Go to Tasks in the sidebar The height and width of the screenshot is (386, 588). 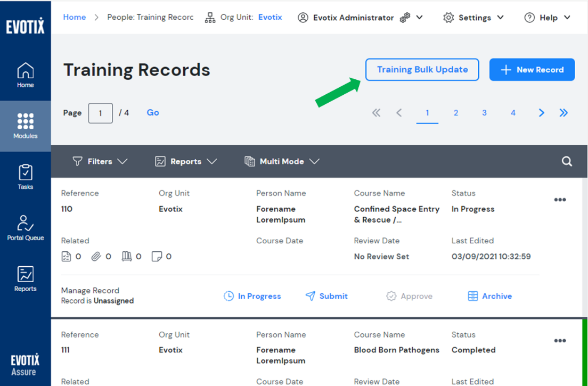point(25,177)
